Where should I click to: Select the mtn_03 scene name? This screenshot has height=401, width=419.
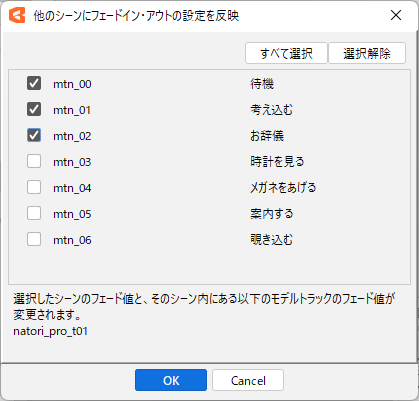72,162
